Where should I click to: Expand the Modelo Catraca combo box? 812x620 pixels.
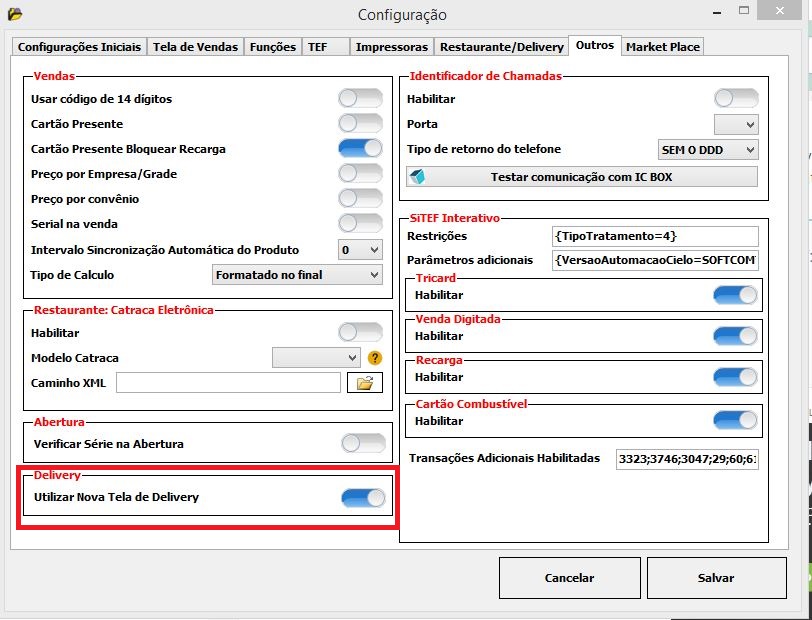tap(316, 358)
